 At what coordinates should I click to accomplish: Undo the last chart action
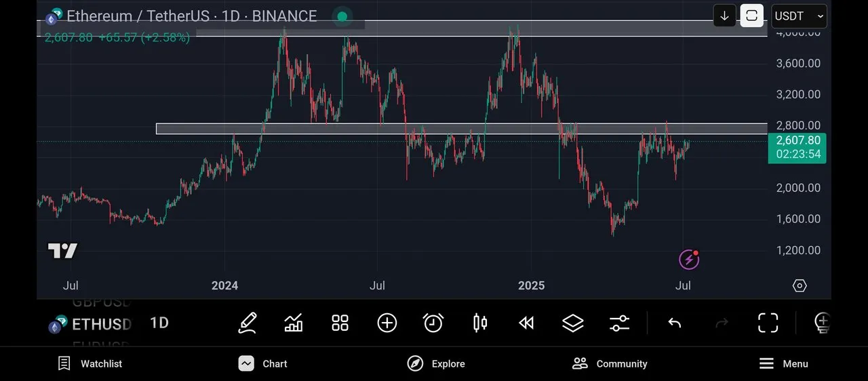674,323
